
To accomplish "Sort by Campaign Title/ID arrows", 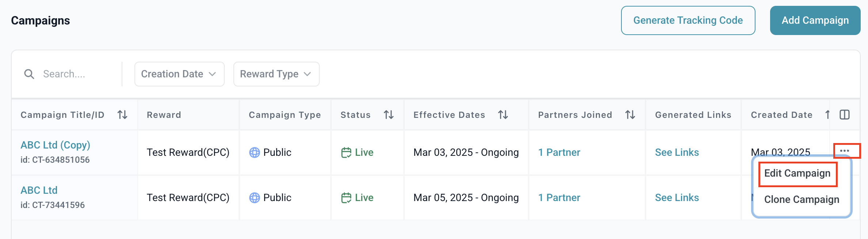I will [x=122, y=115].
